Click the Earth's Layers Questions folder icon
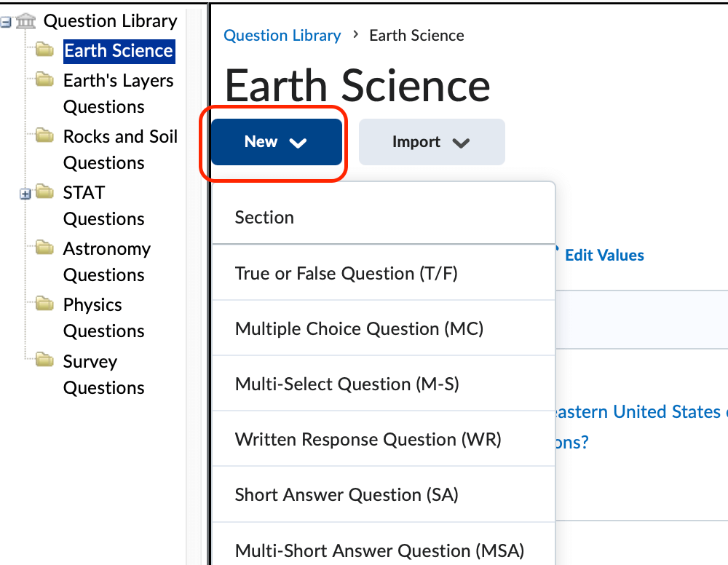728x565 pixels. point(43,79)
